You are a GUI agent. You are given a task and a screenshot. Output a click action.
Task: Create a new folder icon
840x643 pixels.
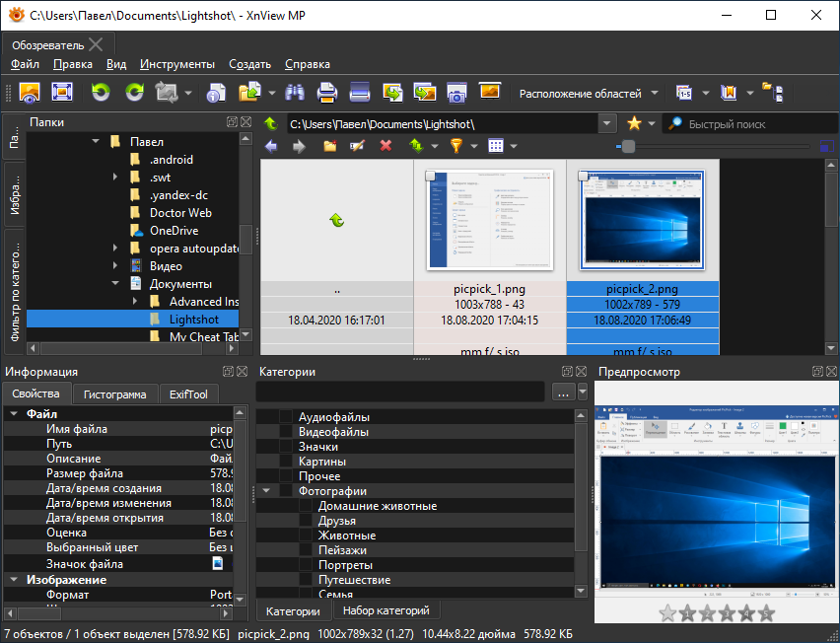(x=330, y=146)
